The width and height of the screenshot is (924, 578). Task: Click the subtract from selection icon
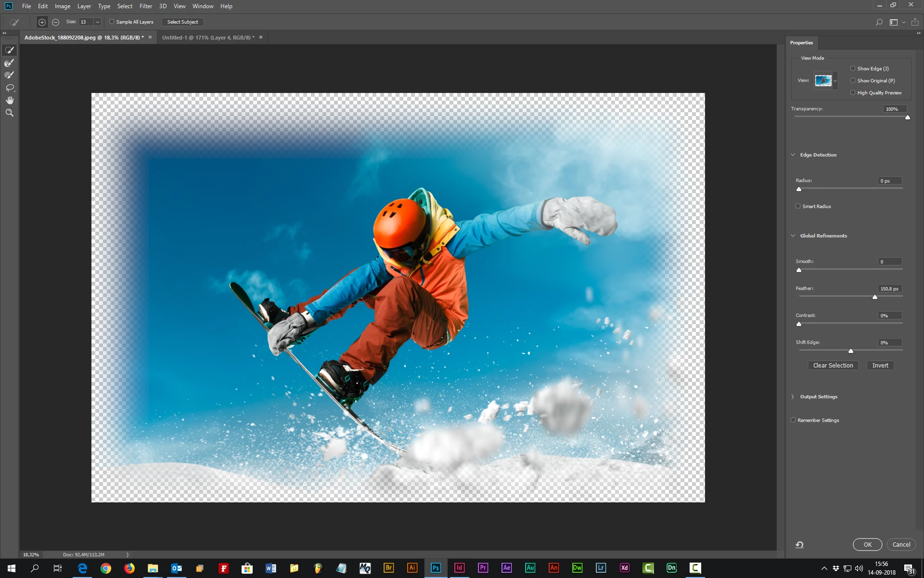pos(56,22)
